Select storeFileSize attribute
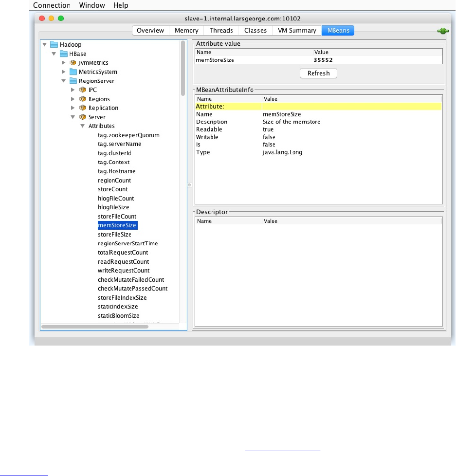This screenshot has width=456, height=476. [x=114, y=235]
